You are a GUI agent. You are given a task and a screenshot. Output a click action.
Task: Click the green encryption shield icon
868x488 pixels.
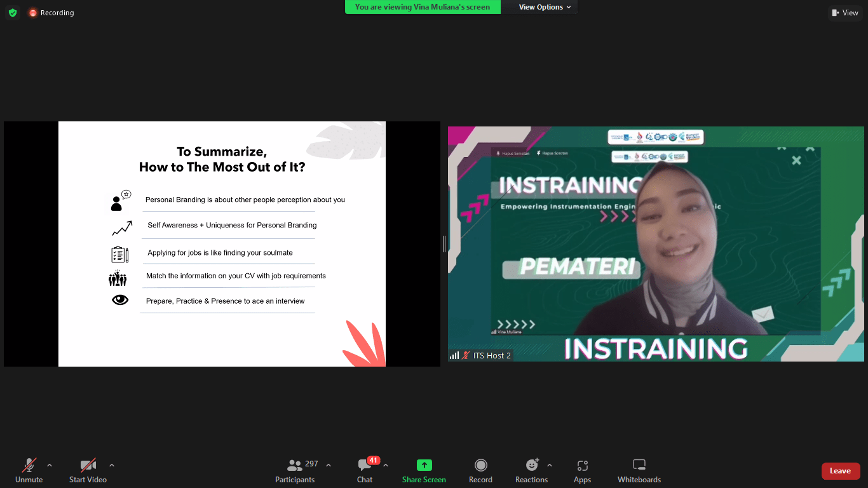click(x=13, y=13)
